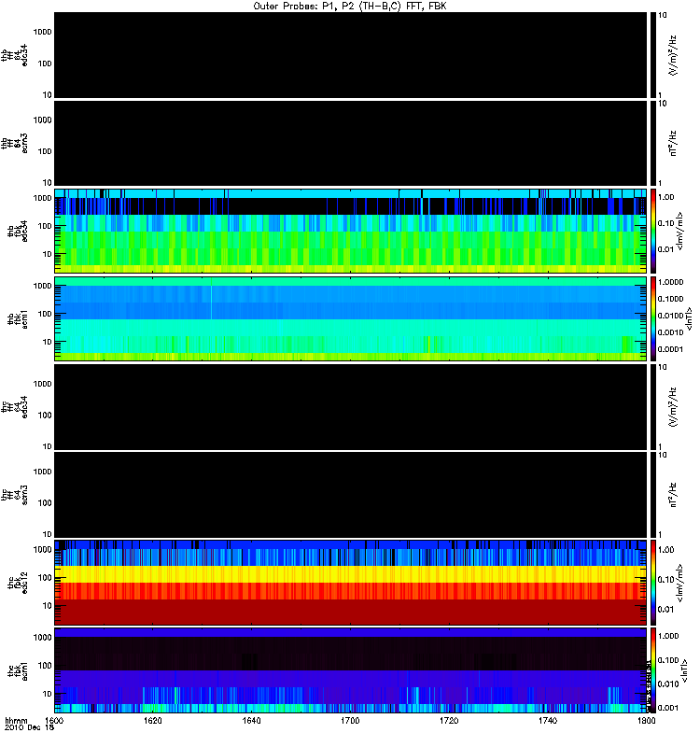This screenshot has width=700, height=747.
Task: Click the "0.0010" colorbar tick value
Action: point(670,332)
